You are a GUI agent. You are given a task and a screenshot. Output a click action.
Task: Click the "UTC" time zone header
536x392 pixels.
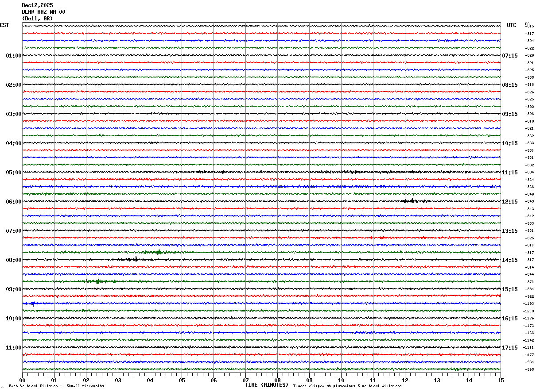[512, 25]
